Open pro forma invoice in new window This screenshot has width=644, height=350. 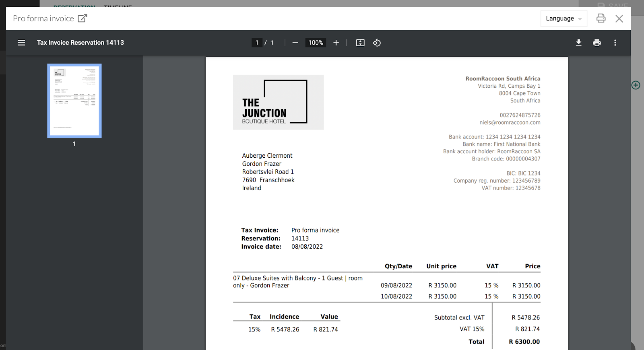click(x=83, y=19)
